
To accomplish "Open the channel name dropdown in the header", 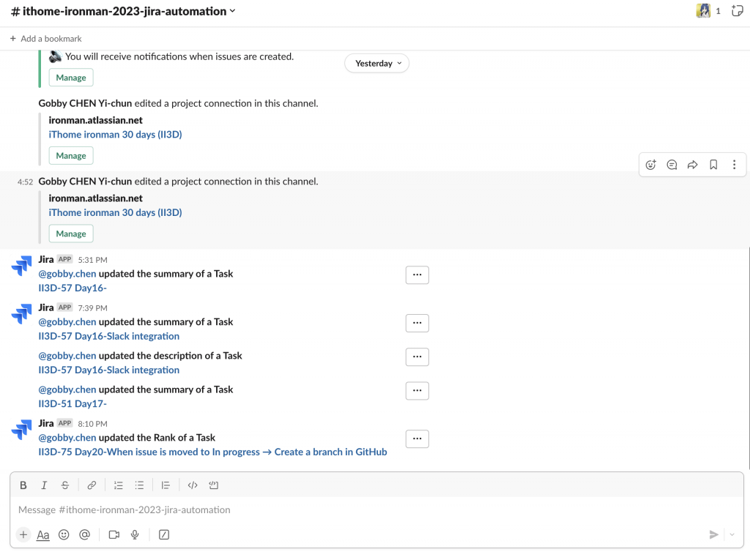I will 233,11.
